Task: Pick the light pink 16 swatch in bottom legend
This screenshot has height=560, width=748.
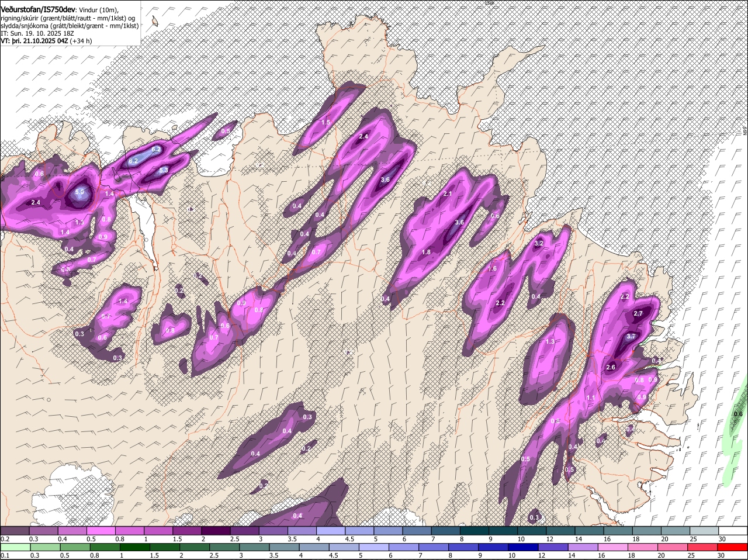Action: (612, 547)
